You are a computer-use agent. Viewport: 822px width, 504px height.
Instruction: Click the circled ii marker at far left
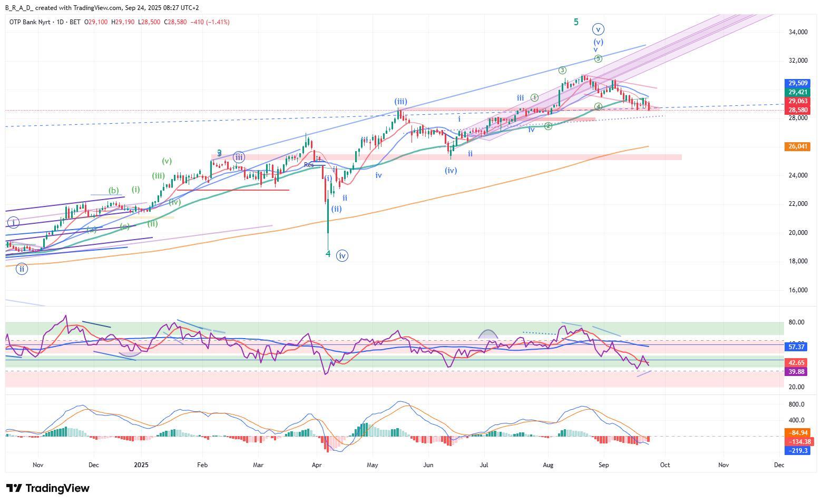[x=22, y=269]
